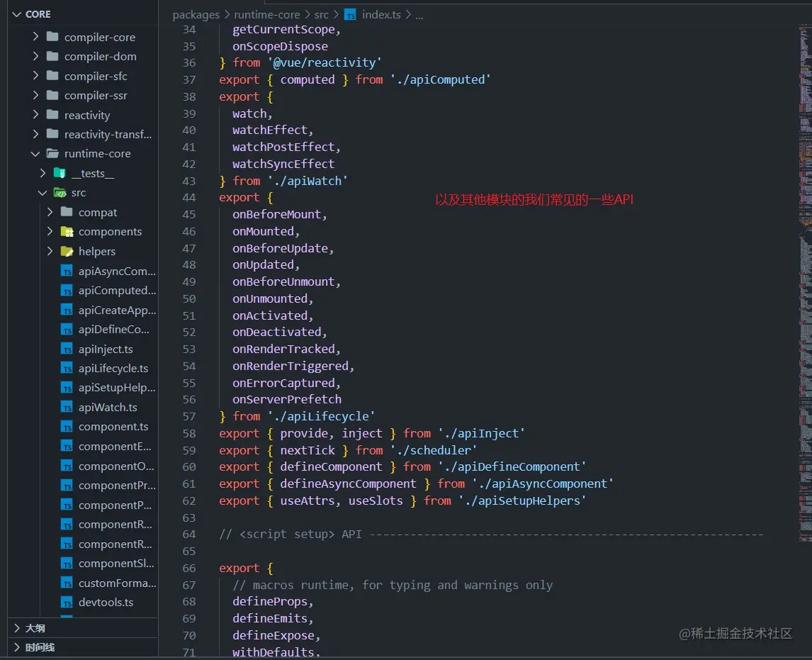This screenshot has width=812, height=660.
Task: Open the apiInject.ts file
Action: tap(106, 349)
